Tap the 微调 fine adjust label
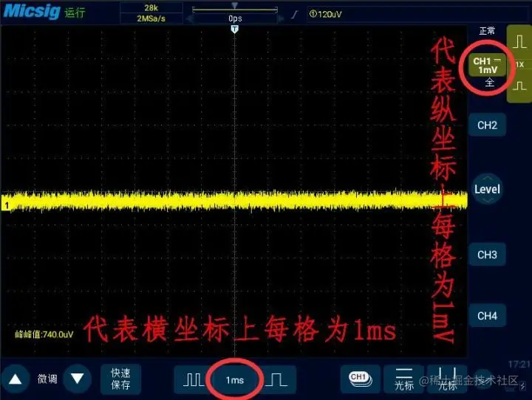 click(47, 379)
